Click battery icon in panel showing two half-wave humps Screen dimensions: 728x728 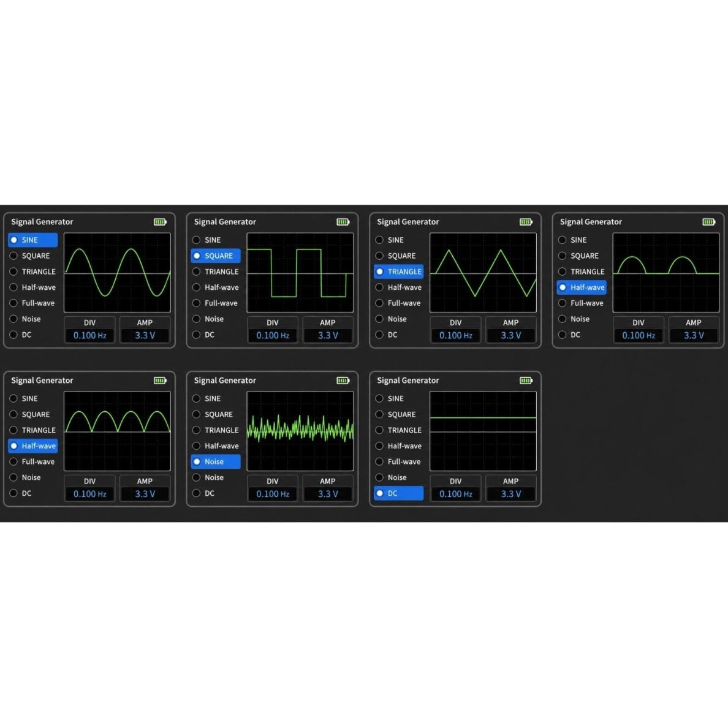[709, 222]
